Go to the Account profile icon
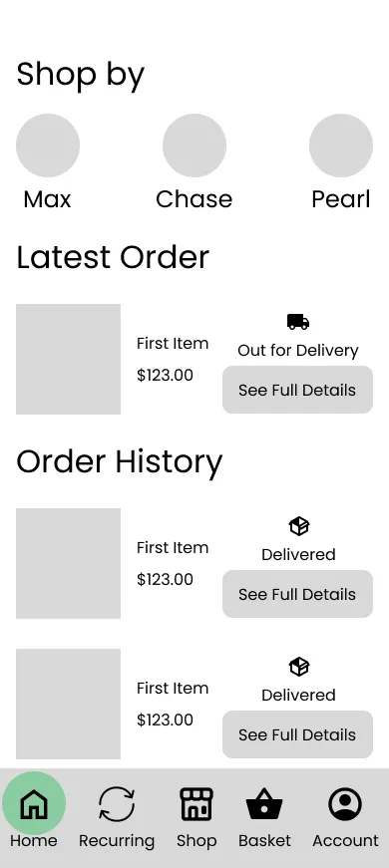Viewport: 389px width, 868px height. [345, 804]
